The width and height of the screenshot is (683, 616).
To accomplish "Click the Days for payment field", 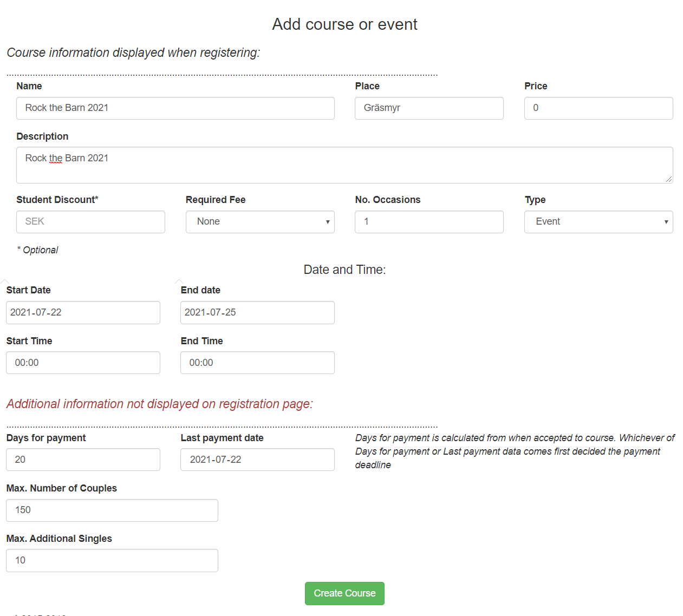I will pyautogui.click(x=83, y=460).
